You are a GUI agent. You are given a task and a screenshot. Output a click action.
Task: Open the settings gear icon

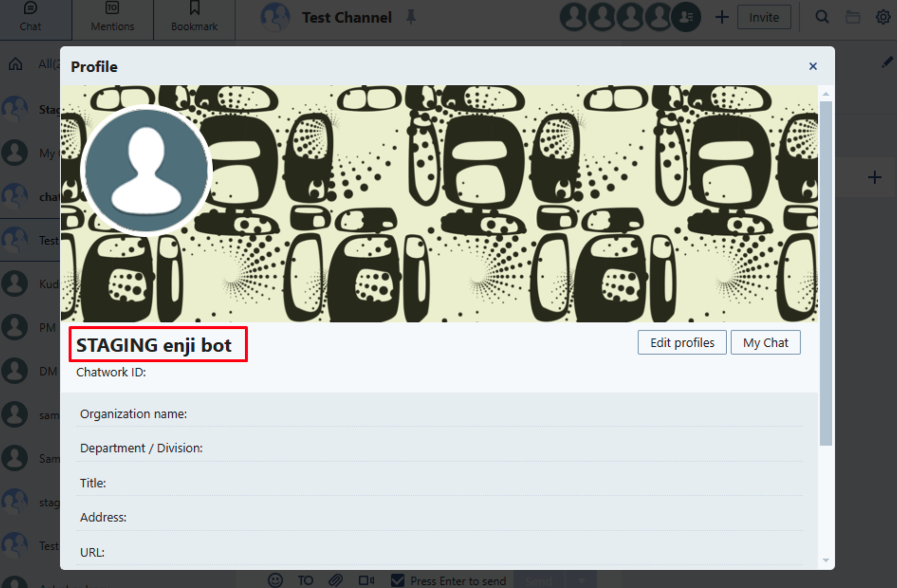(883, 17)
